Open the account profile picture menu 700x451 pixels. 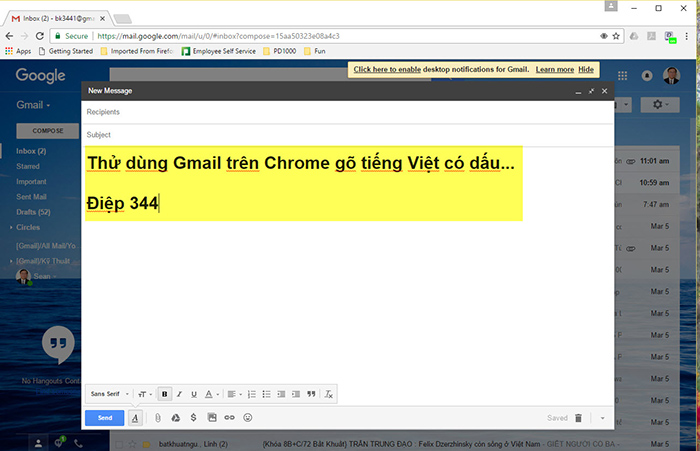click(671, 75)
